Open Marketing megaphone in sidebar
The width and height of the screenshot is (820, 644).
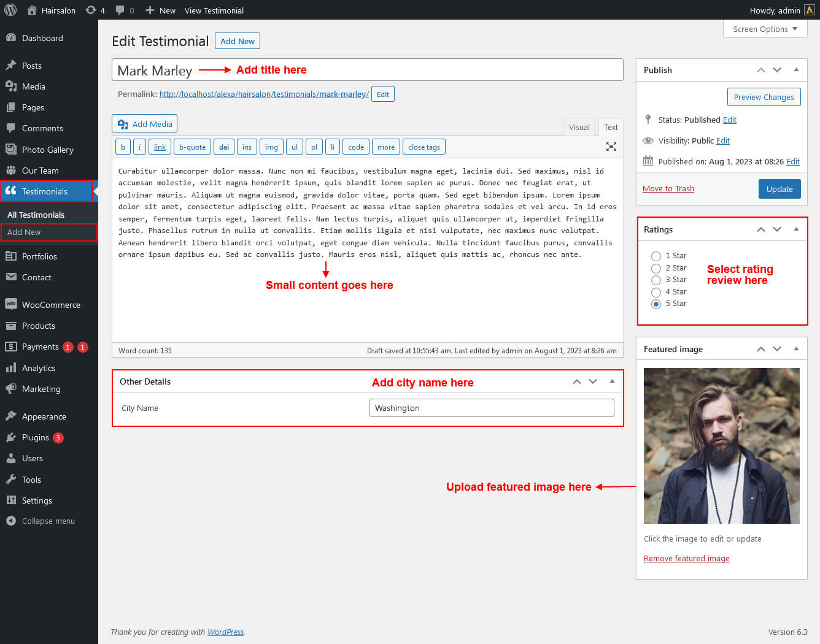pyautogui.click(x=11, y=389)
